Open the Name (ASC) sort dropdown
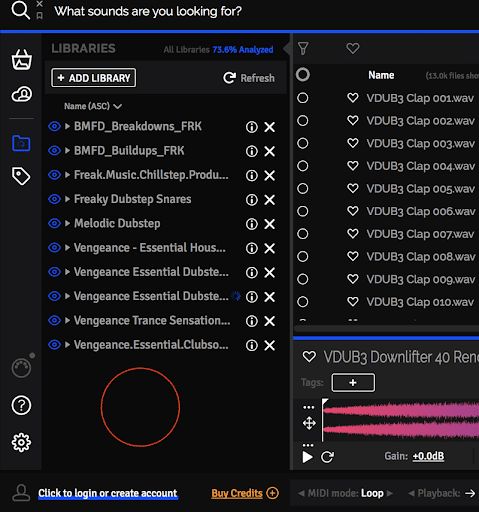 tap(93, 106)
